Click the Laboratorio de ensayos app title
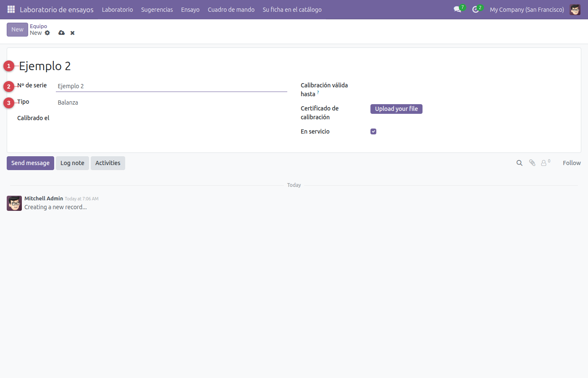The image size is (588, 378). pos(57,9)
